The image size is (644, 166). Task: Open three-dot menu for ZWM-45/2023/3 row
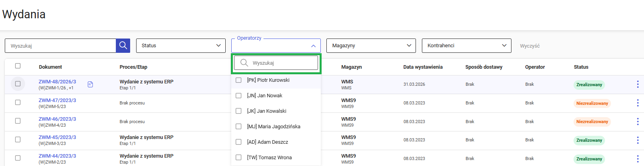click(637, 140)
